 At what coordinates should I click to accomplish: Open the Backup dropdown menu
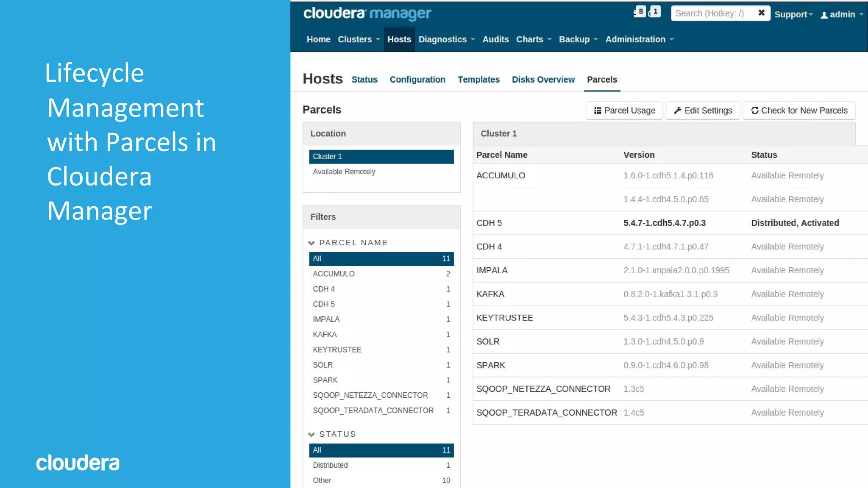(x=578, y=39)
